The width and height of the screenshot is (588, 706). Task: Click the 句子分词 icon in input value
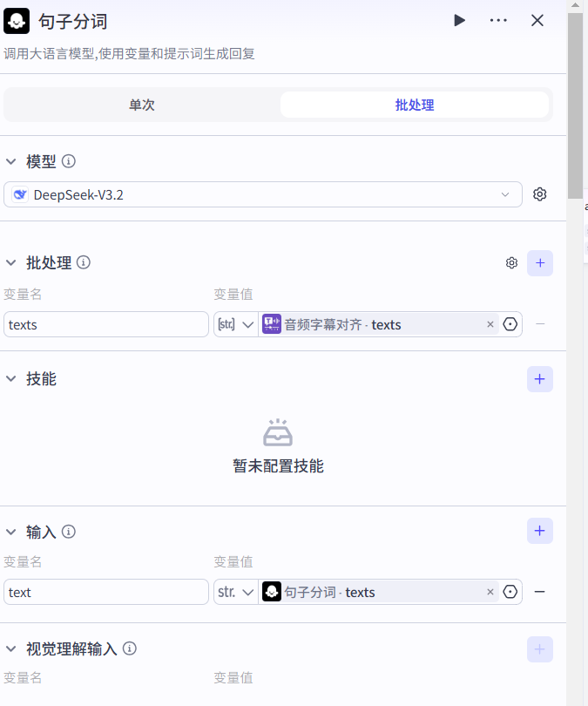[272, 592]
